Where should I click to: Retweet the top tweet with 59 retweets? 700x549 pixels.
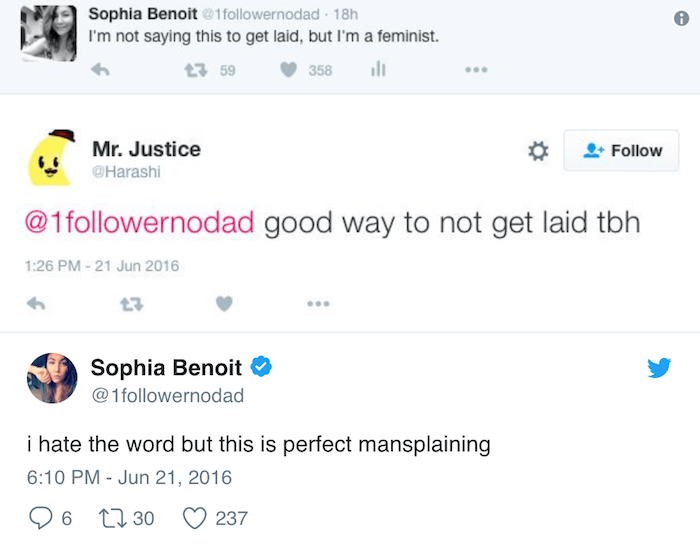196,71
